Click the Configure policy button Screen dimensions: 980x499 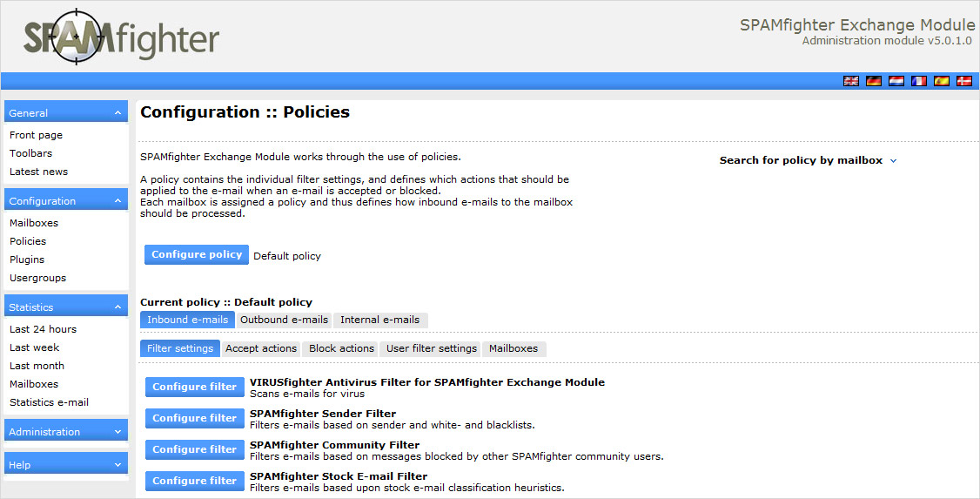tap(196, 254)
